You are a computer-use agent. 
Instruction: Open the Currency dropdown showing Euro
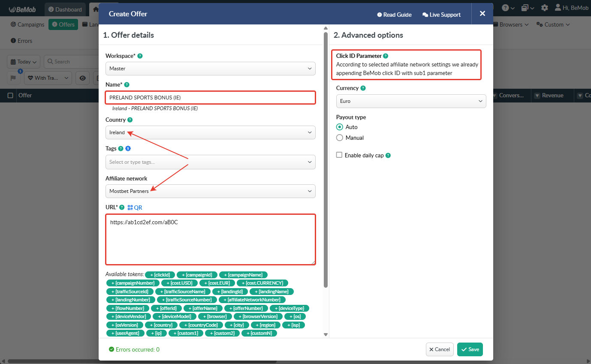(x=410, y=101)
